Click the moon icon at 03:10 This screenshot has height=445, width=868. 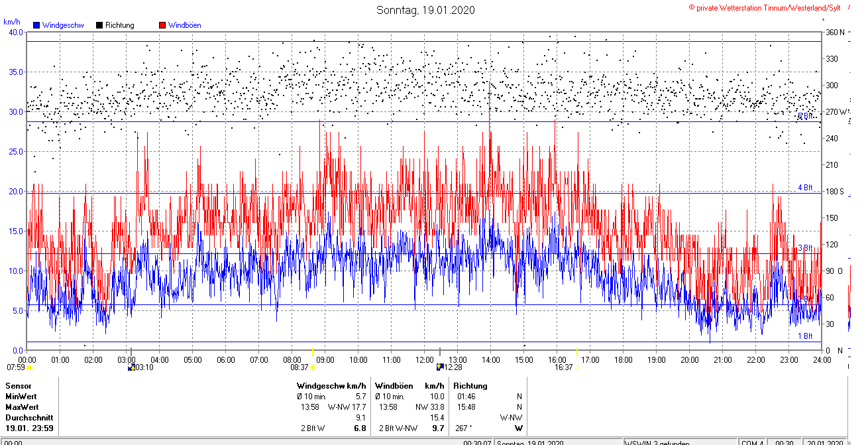pos(131,367)
